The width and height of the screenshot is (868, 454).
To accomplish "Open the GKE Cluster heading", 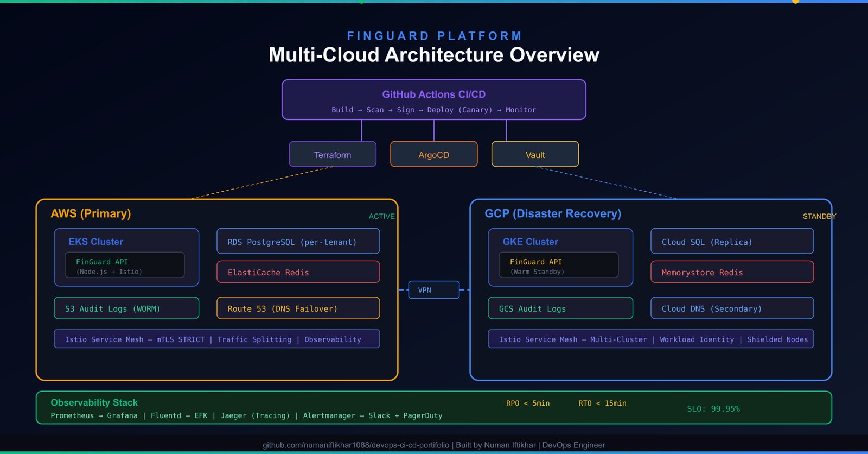I will click(x=531, y=242).
